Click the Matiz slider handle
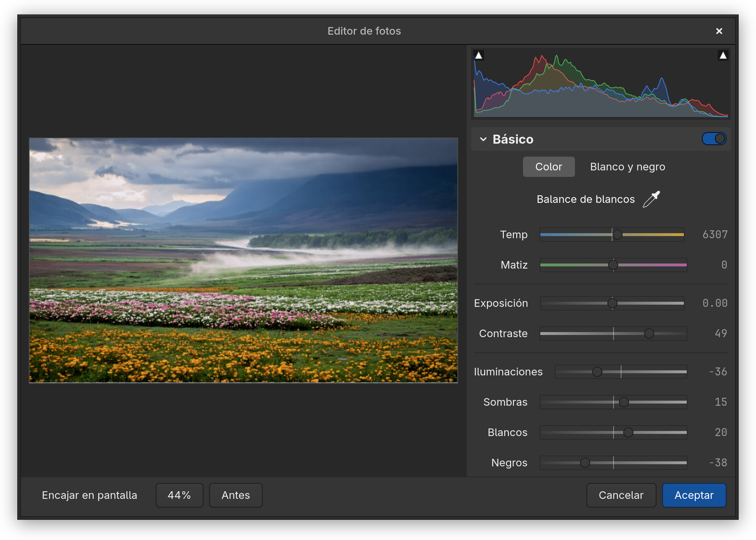This screenshot has height=540, width=756. (x=613, y=265)
